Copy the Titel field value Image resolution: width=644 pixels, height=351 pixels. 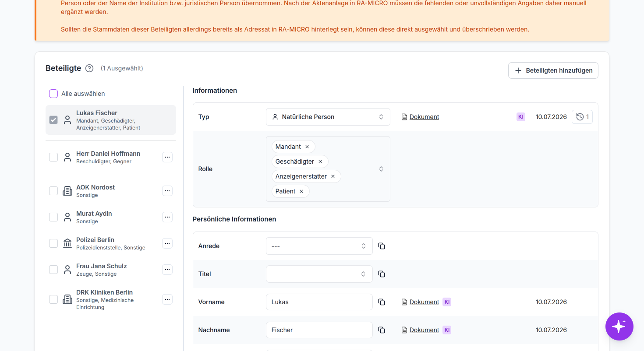pyautogui.click(x=382, y=274)
